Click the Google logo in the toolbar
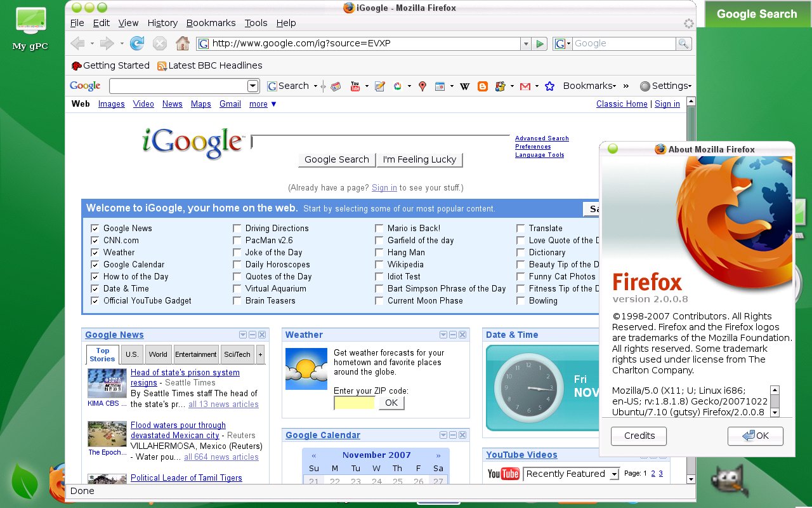812x508 pixels. 85,86
